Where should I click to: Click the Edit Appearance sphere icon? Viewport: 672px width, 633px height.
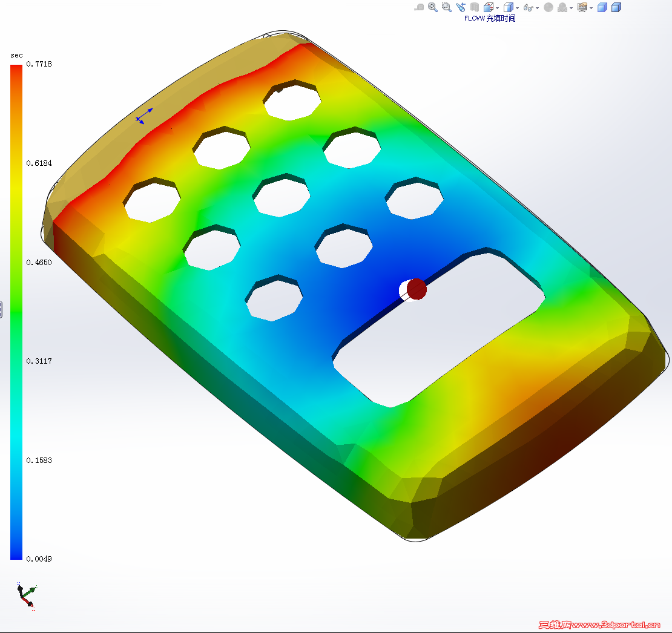click(x=548, y=7)
